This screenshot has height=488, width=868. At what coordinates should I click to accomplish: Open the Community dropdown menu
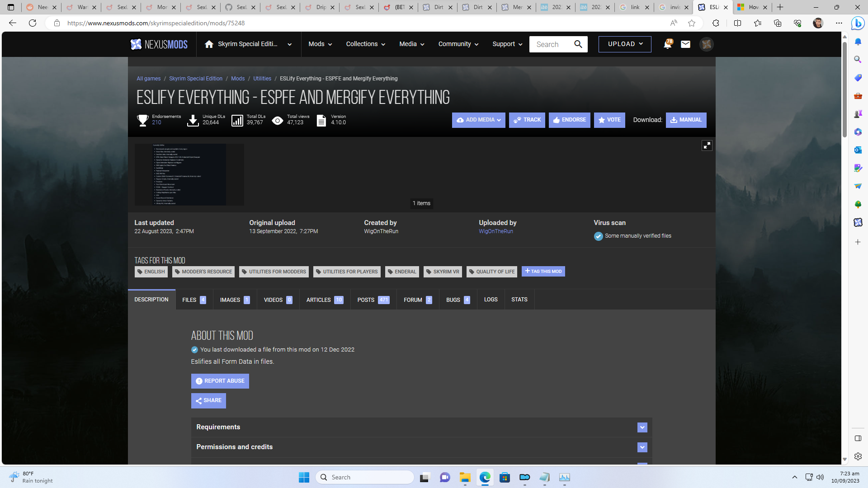pos(458,44)
